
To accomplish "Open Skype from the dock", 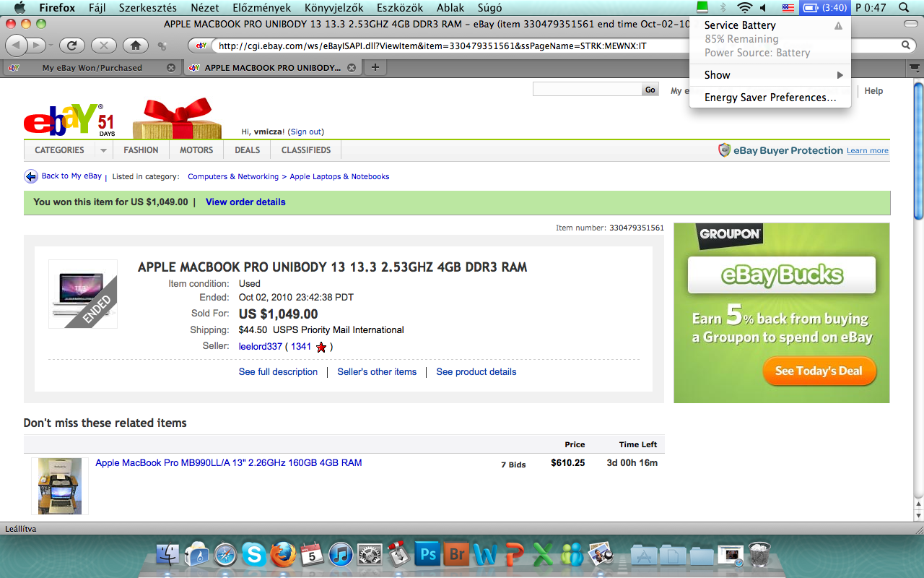I will click(x=254, y=555).
